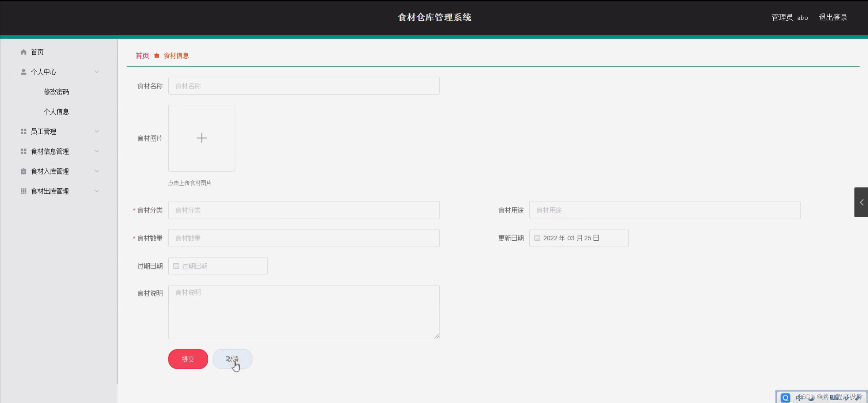868x403 pixels.
Task: Click 退出登录 in the header
Action: point(833,17)
